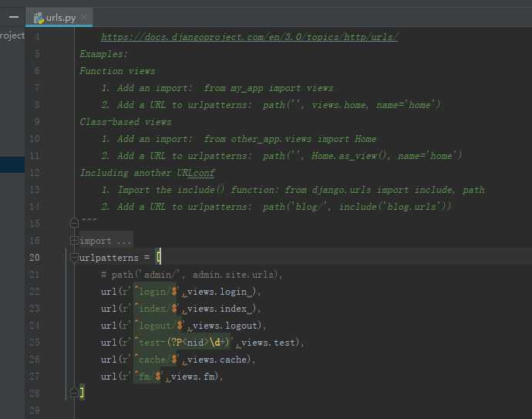Screen dimensions: 532x419
Task: Click the folded 'import ...' text
Action: 105,241
